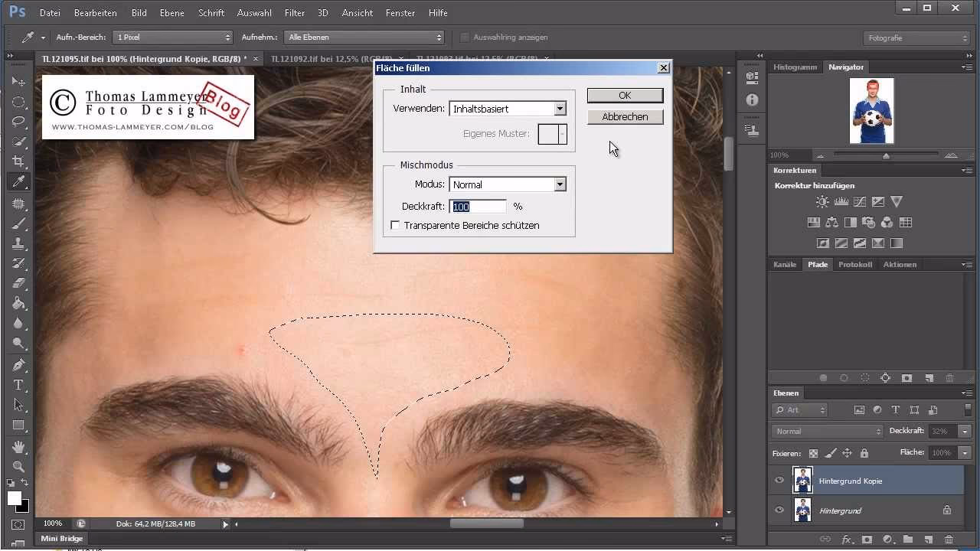Add a Brightness/Contrast adjustment
This screenshot has width=980, height=551.
click(x=822, y=201)
